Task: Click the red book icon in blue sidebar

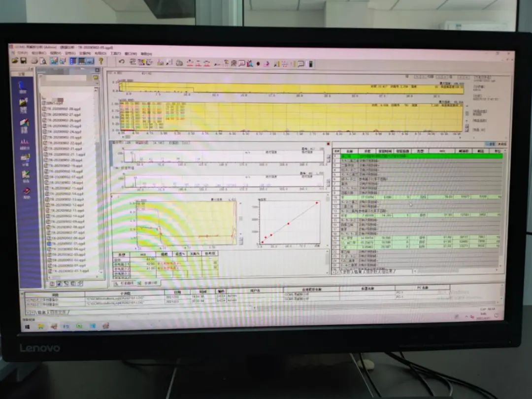Action: [x=26, y=191]
